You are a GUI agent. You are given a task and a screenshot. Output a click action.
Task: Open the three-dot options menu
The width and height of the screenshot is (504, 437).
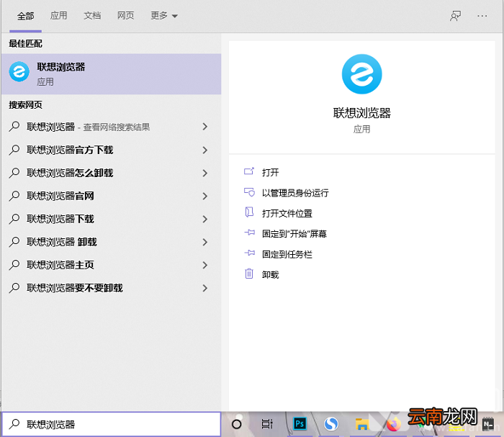coord(482,16)
